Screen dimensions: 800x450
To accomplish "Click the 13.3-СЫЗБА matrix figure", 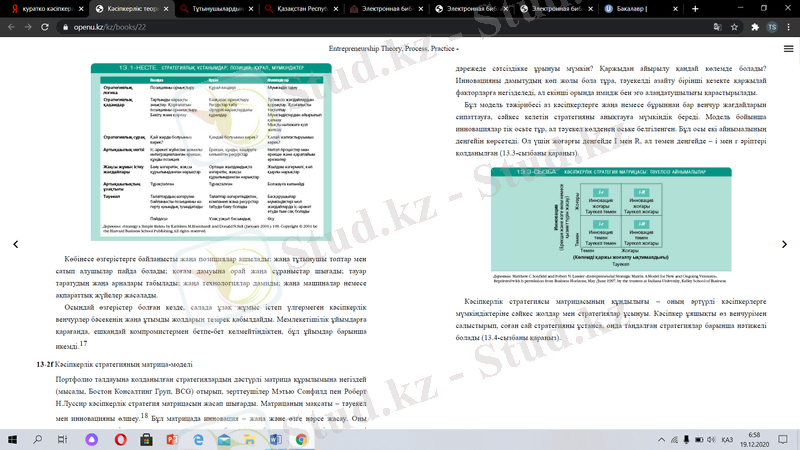I will click(x=611, y=219).
